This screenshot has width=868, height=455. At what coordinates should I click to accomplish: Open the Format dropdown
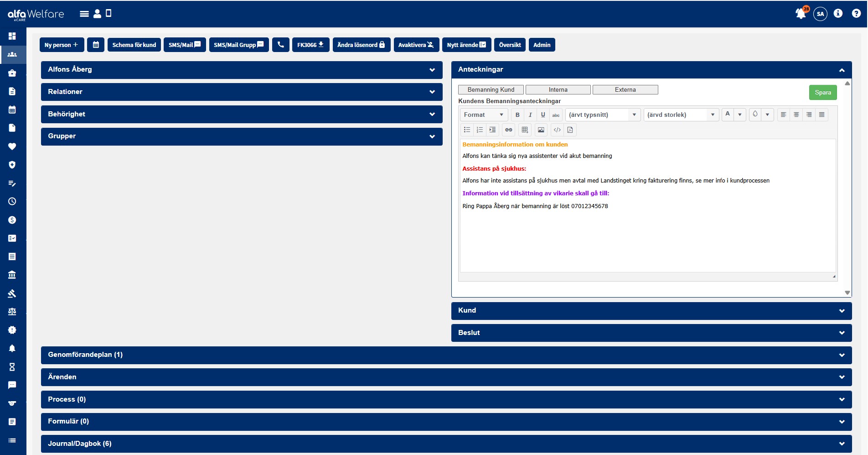click(x=483, y=115)
